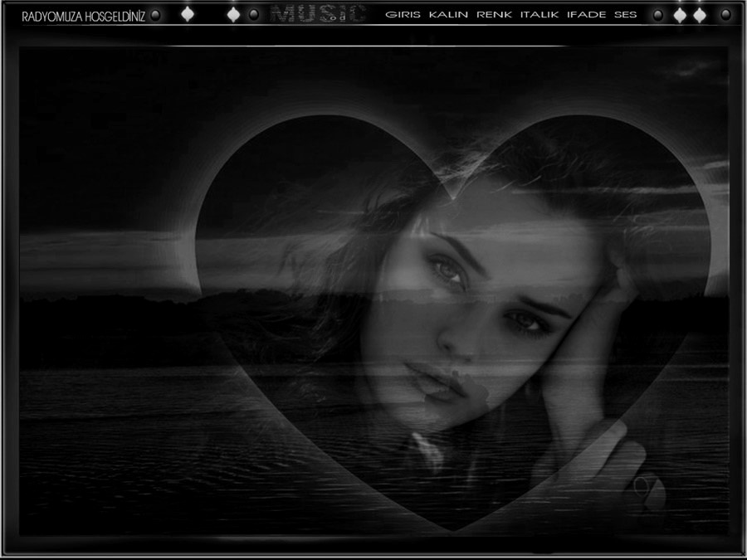This screenshot has height=560, width=747.
Task: Open the RENK color picker
Action: pos(494,15)
